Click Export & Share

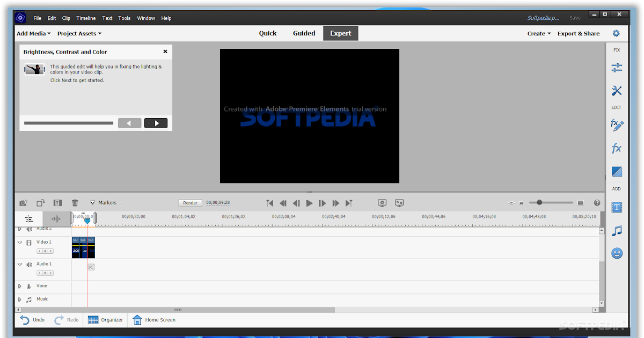pyautogui.click(x=579, y=33)
